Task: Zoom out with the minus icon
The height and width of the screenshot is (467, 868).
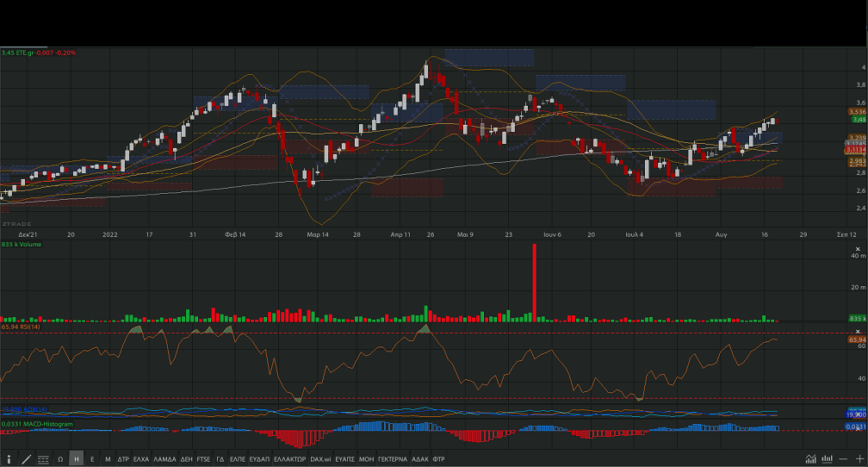Action: [x=845, y=459]
